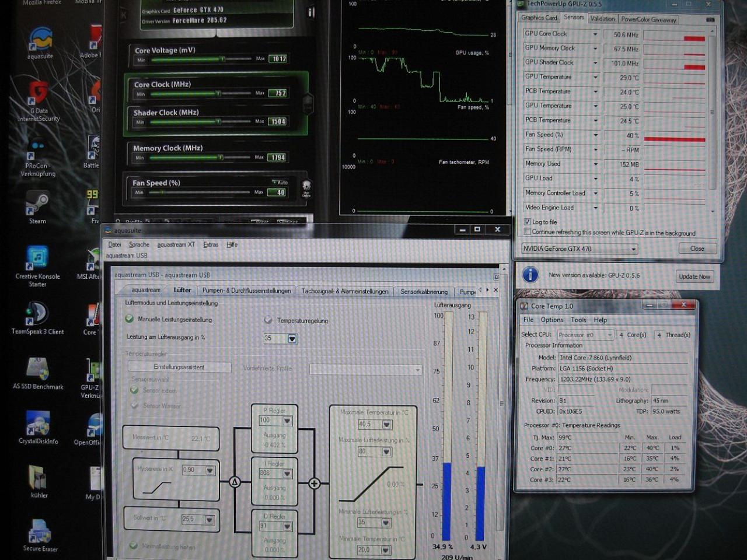
Task: Open G Data InternetSecurity shortcut
Action: 39,99
